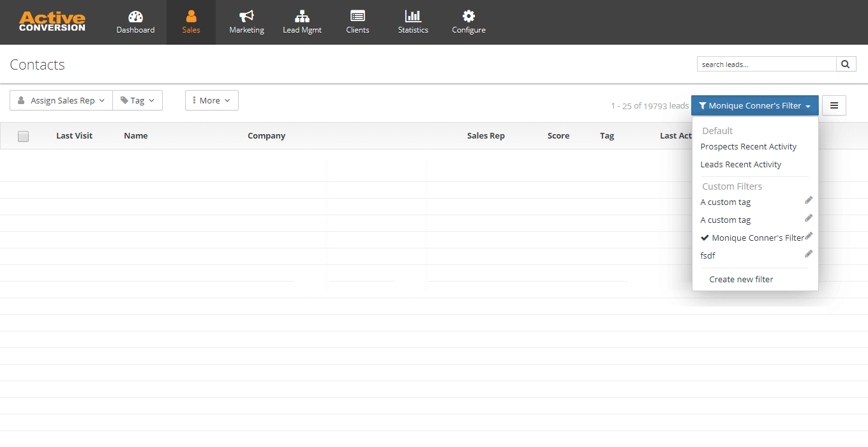Click the search magnifier button
Image resolution: width=868 pixels, height=447 pixels.
click(x=846, y=64)
